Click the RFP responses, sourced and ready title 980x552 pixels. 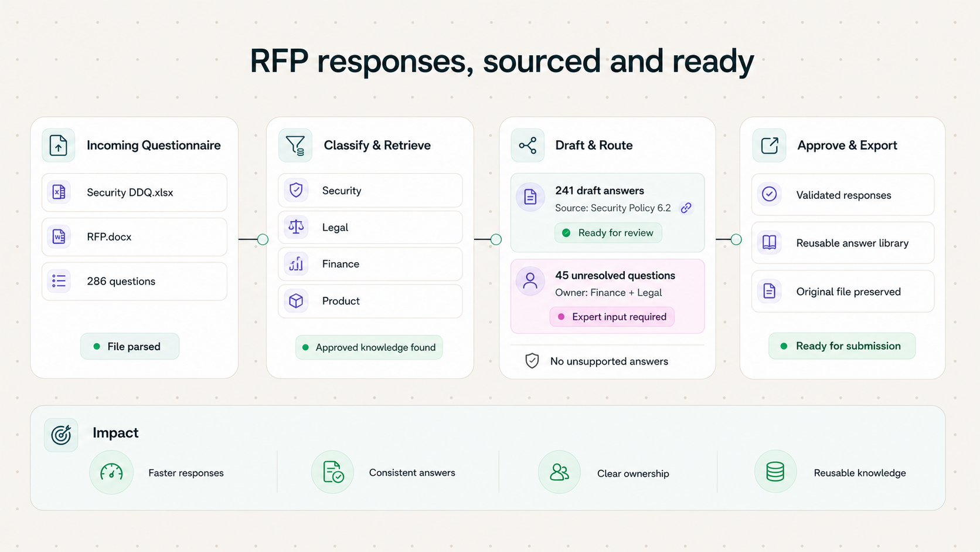pos(502,61)
